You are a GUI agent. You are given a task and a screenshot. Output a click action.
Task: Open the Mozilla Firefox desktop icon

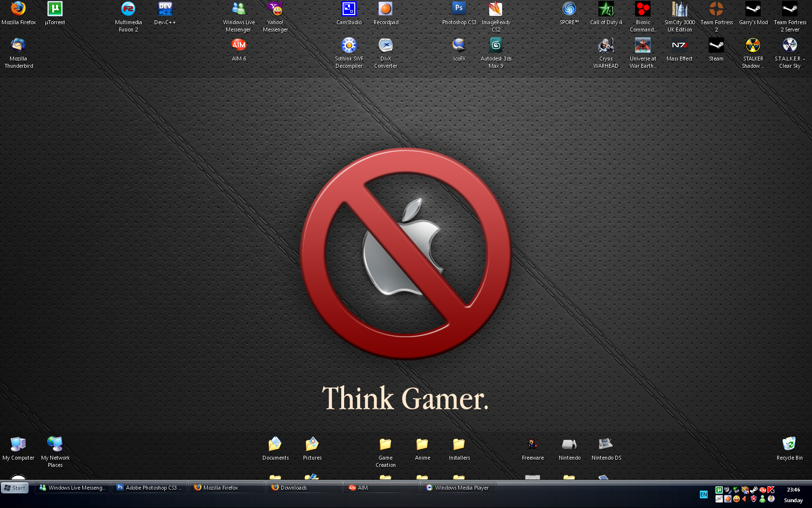(18, 13)
